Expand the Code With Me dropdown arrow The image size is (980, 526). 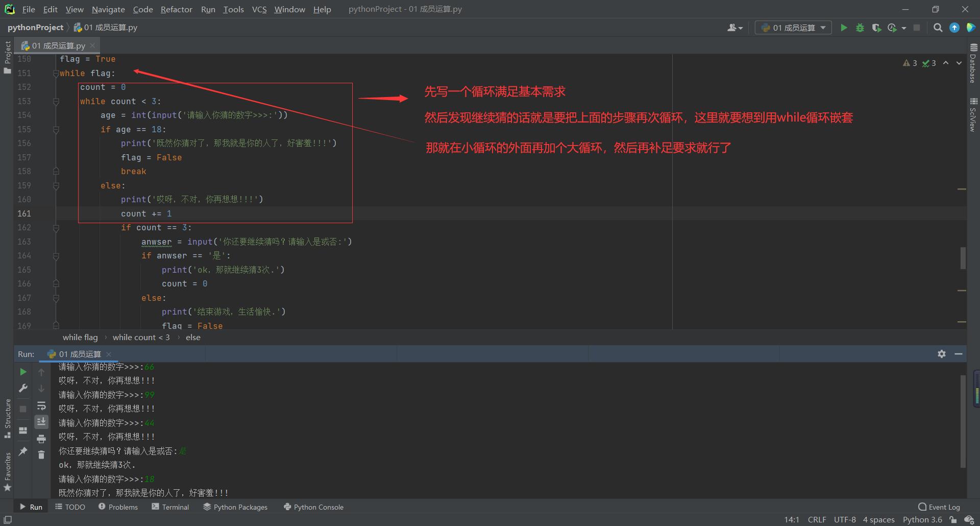[741, 28]
